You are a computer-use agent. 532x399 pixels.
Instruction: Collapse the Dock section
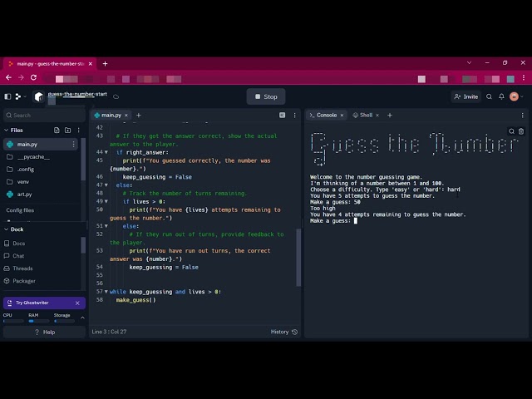pyautogui.click(x=6, y=229)
